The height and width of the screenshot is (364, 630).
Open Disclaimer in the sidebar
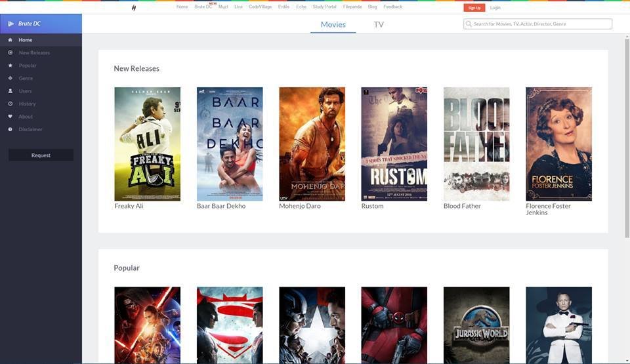tap(30, 129)
